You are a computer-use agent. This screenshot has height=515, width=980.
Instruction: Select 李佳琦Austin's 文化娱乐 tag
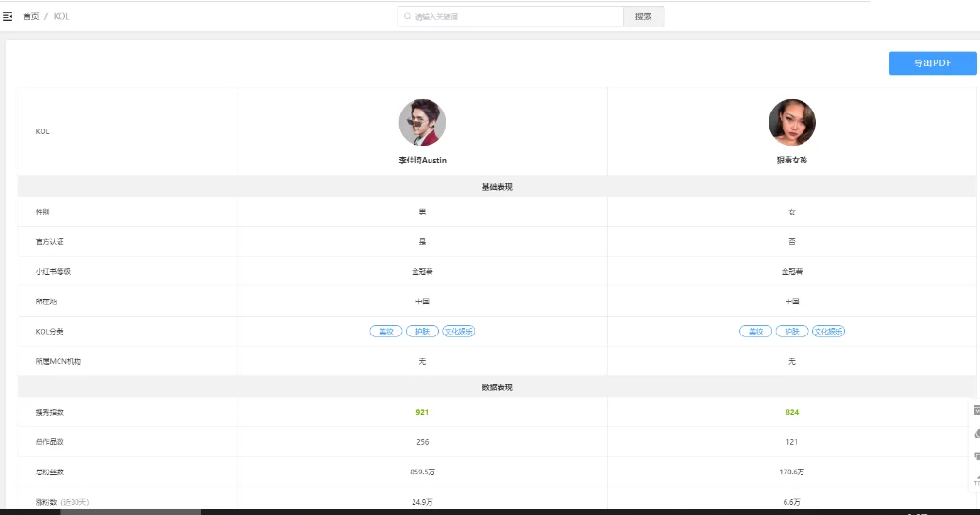tap(459, 332)
